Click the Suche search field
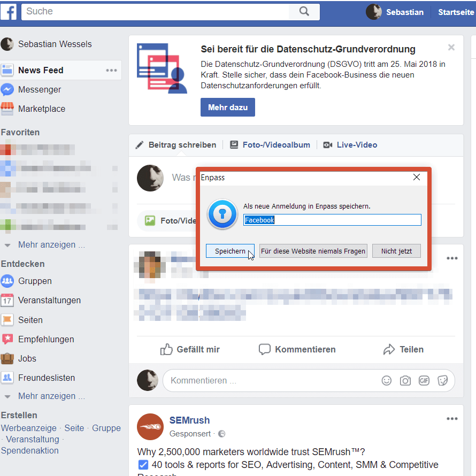Screen dimensions: 476x476 coord(155,12)
